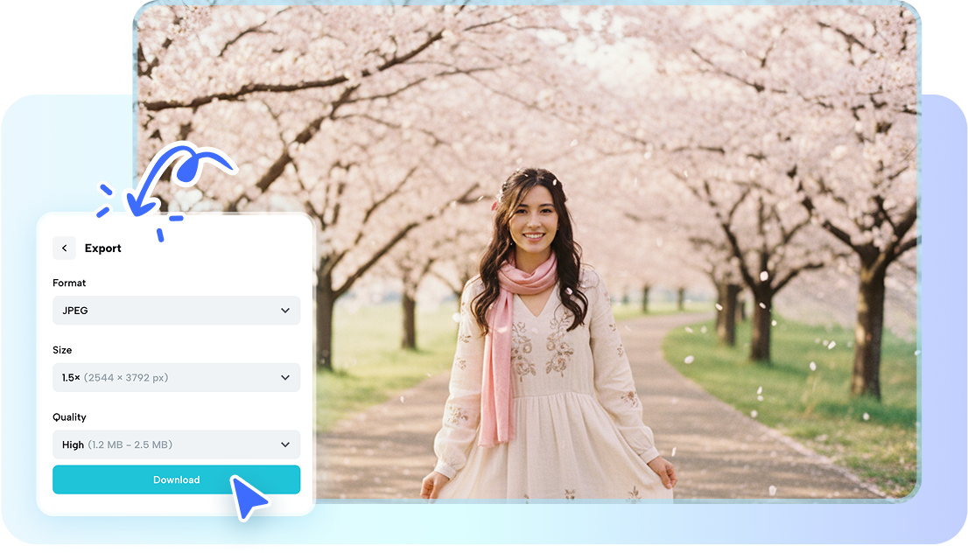Click the Download button

tap(176, 479)
